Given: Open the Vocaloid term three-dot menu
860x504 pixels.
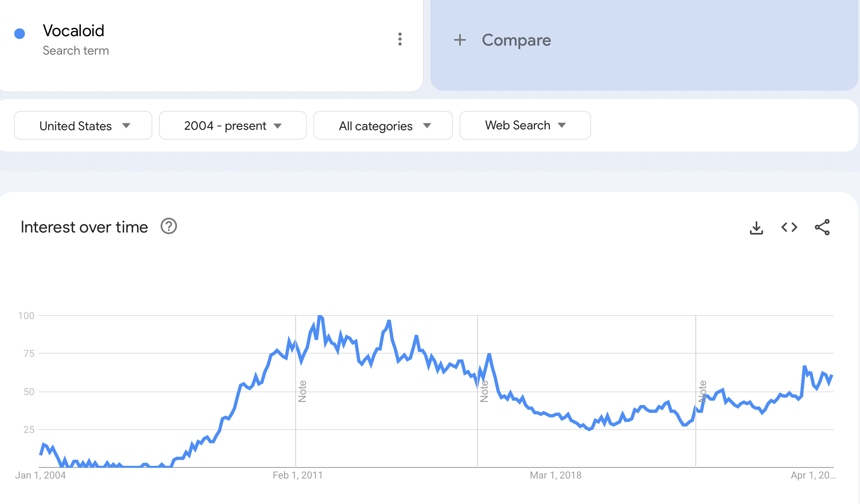Looking at the screenshot, I should point(400,39).
